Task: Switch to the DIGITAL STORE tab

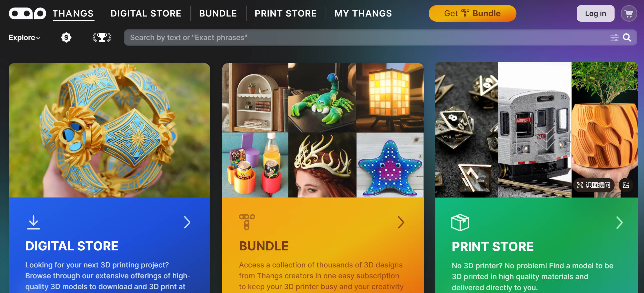Action: pos(146,13)
